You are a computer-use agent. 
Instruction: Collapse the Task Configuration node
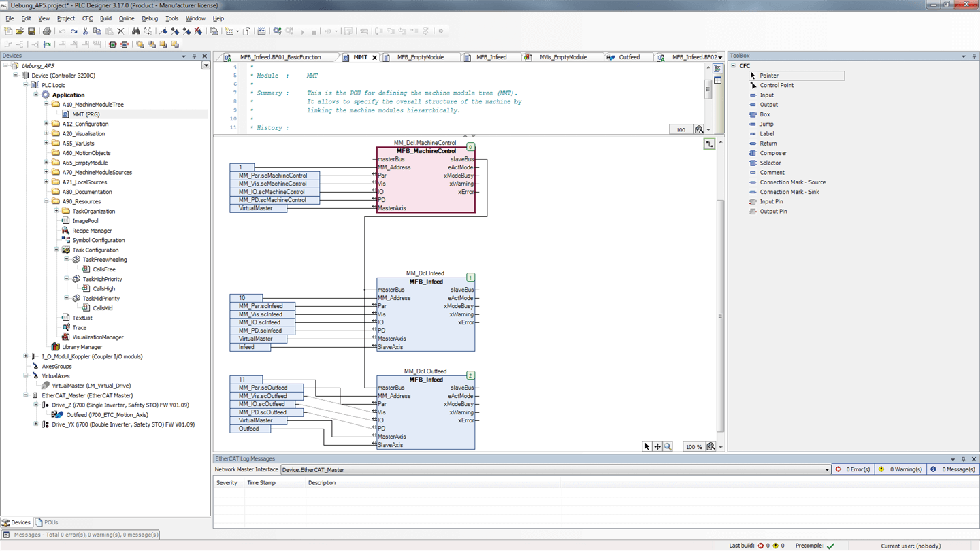(x=56, y=250)
